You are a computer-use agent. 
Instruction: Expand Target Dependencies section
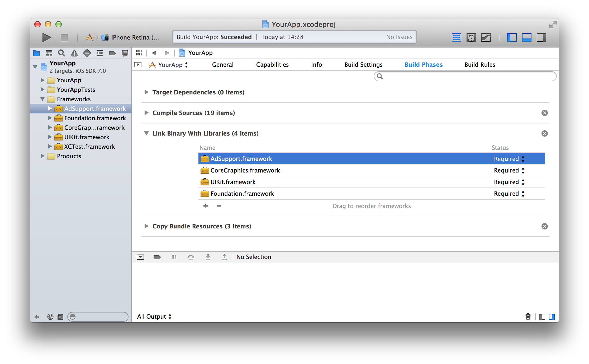pyautogui.click(x=146, y=92)
